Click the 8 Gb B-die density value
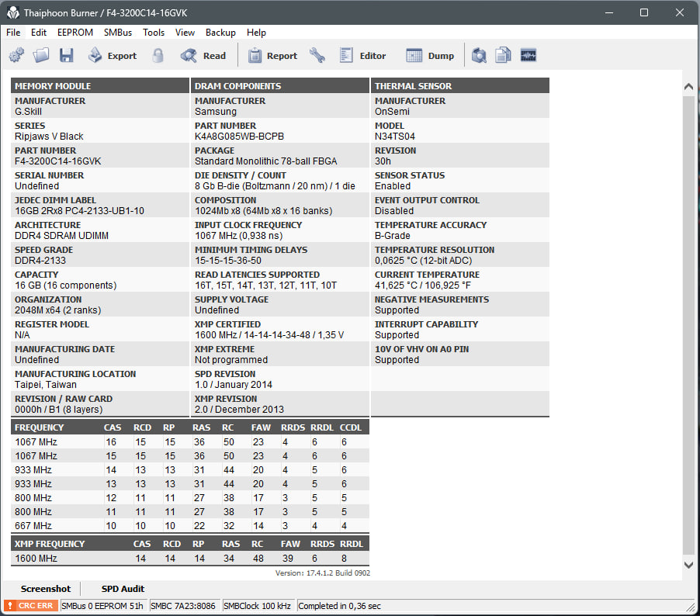The image size is (700, 616). (x=275, y=185)
